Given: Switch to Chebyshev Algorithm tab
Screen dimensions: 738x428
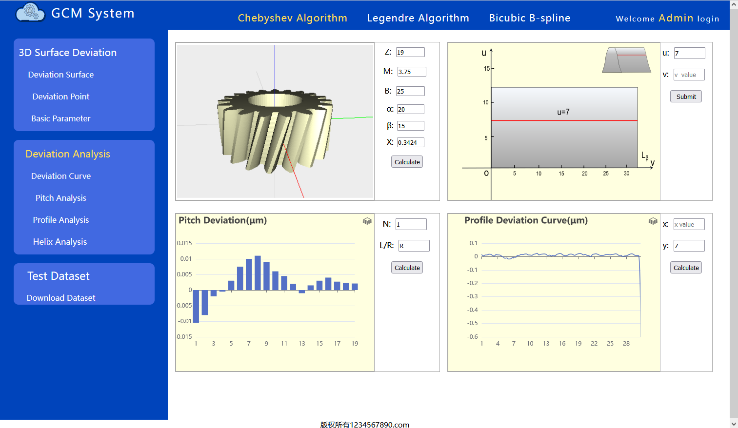Looking at the screenshot, I should point(292,18).
